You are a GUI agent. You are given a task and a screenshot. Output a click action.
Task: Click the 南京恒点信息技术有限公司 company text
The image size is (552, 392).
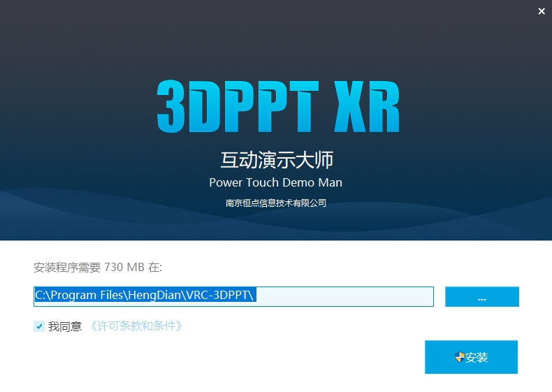pyautogui.click(x=275, y=203)
